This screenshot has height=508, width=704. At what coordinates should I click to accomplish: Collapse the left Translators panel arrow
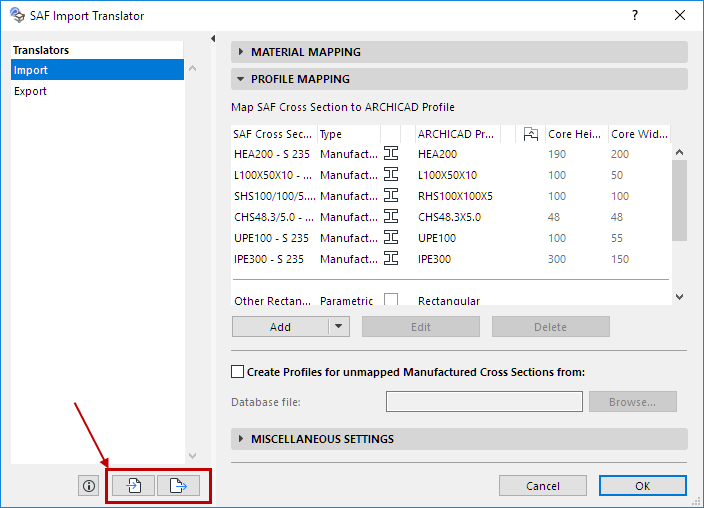pyautogui.click(x=213, y=39)
